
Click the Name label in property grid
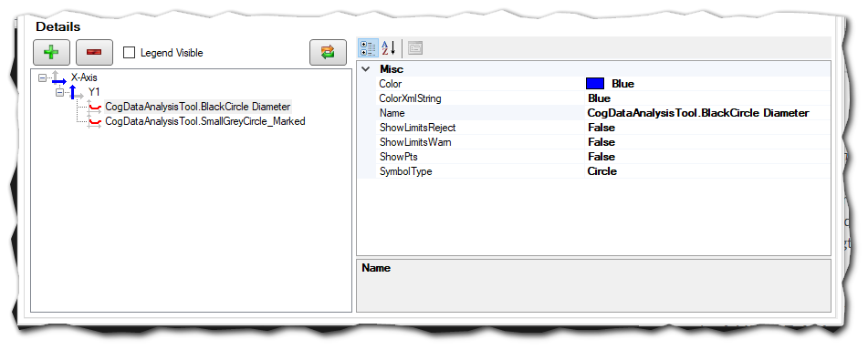[x=392, y=113]
